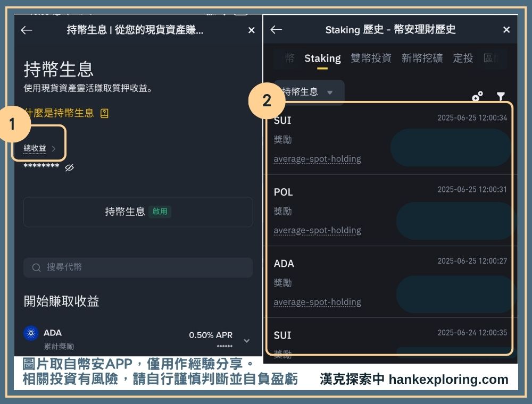Switch to the 新幣挖礦 tab
This screenshot has height=404, width=532.
tap(422, 58)
